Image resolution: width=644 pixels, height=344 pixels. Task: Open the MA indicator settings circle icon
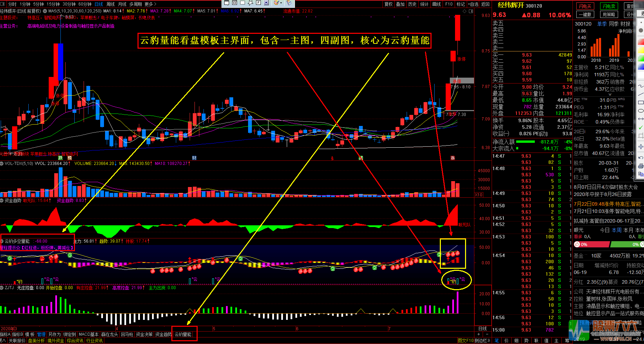[45, 11]
